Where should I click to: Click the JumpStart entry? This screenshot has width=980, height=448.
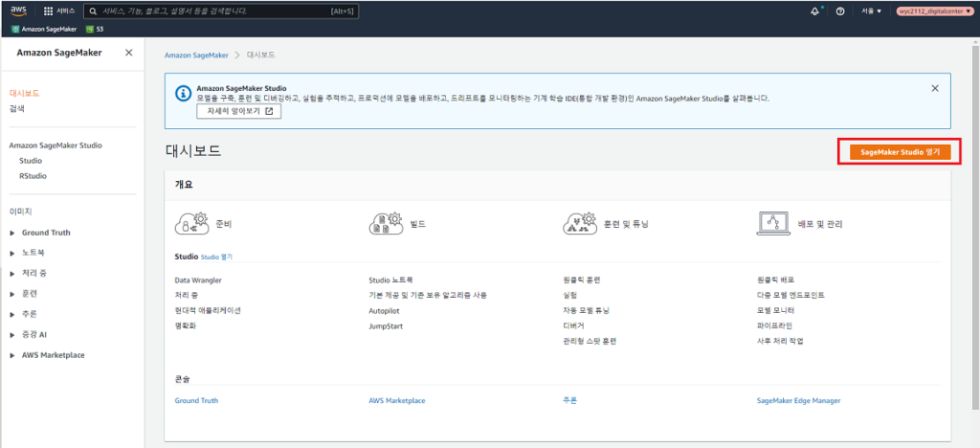click(x=386, y=326)
